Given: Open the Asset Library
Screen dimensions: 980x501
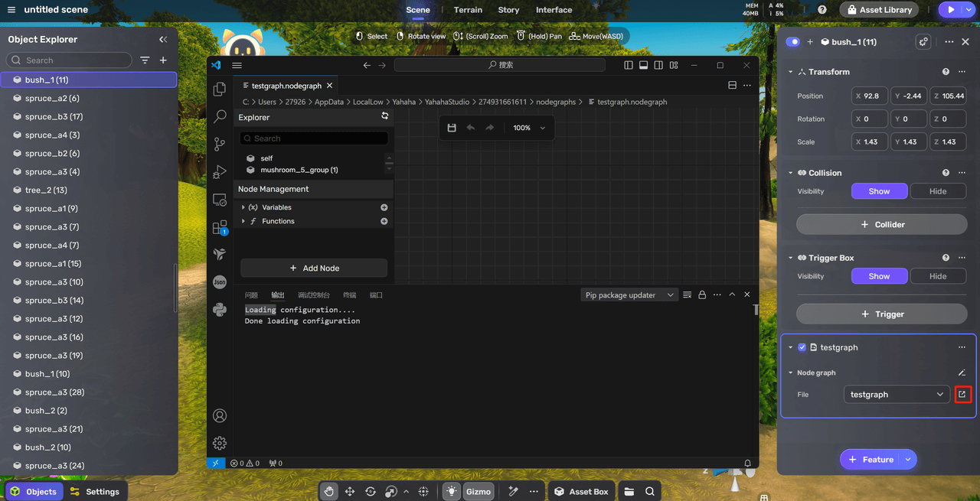Looking at the screenshot, I should 880,10.
